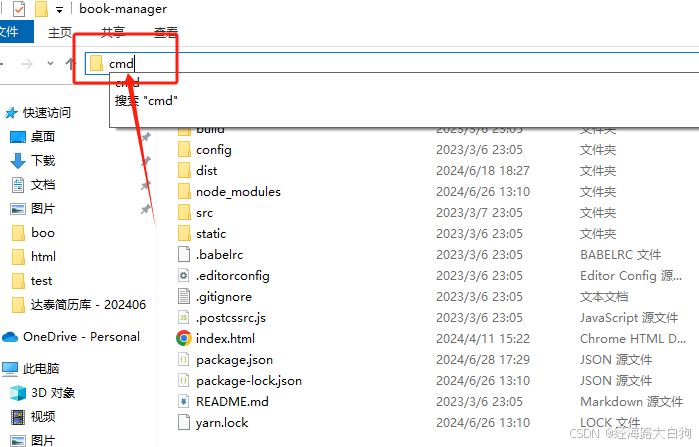Expand the quick access toolbar customize arrow

coord(59,10)
